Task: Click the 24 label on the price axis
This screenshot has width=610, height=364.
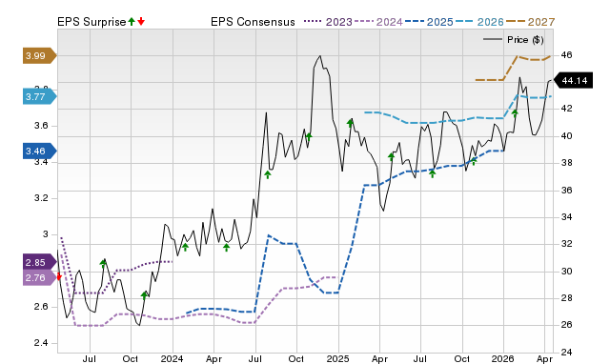Action: click(566, 352)
